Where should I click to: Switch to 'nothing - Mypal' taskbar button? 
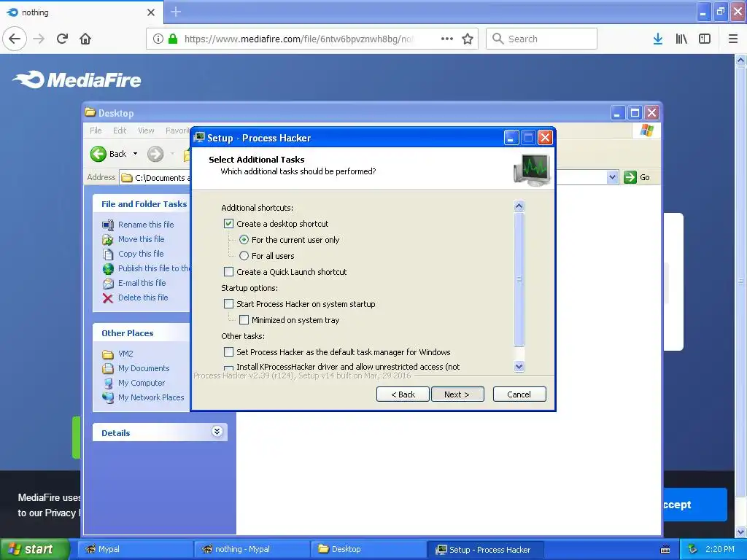pyautogui.click(x=252, y=549)
